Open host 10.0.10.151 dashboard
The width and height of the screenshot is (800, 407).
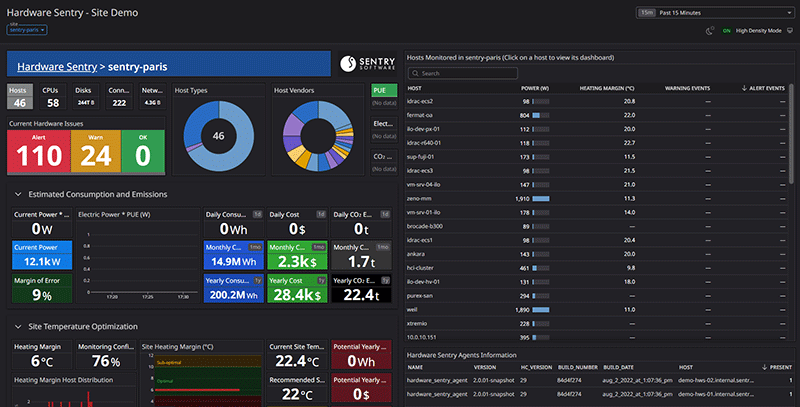(421, 337)
